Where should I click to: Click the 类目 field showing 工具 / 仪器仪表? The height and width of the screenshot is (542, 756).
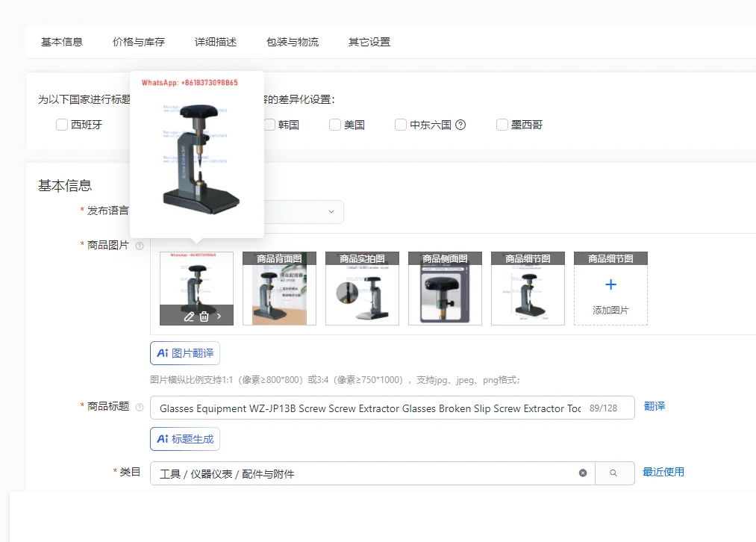pos(372,473)
